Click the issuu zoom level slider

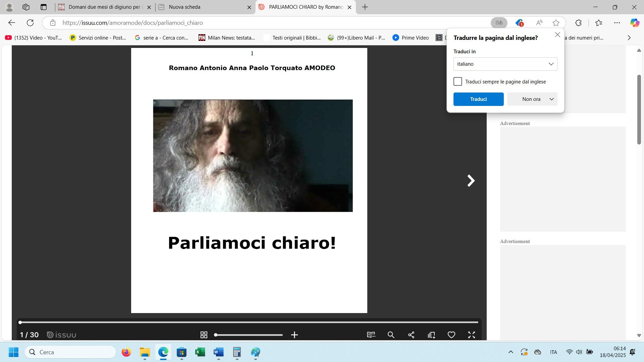coord(249,335)
